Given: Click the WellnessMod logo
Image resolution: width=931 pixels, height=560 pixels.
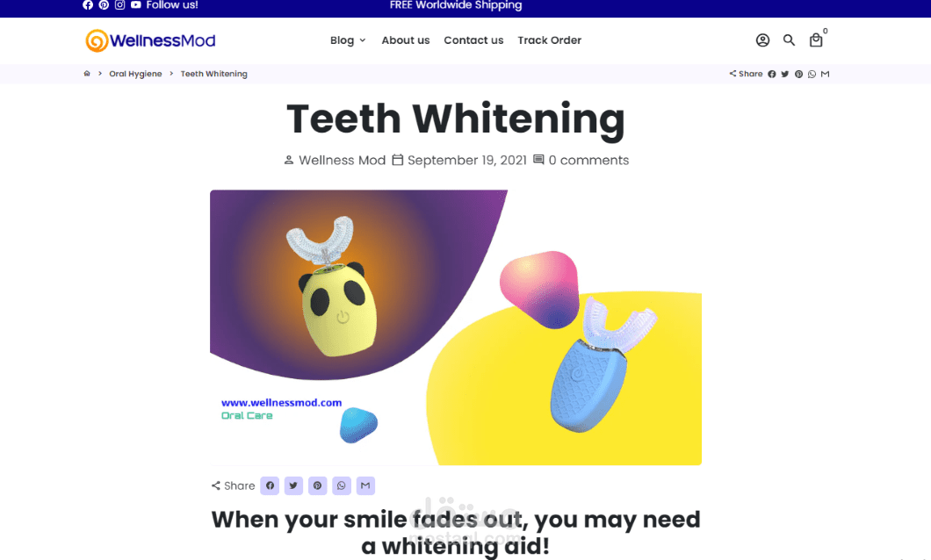Looking at the screenshot, I should click(x=150, y=40).
